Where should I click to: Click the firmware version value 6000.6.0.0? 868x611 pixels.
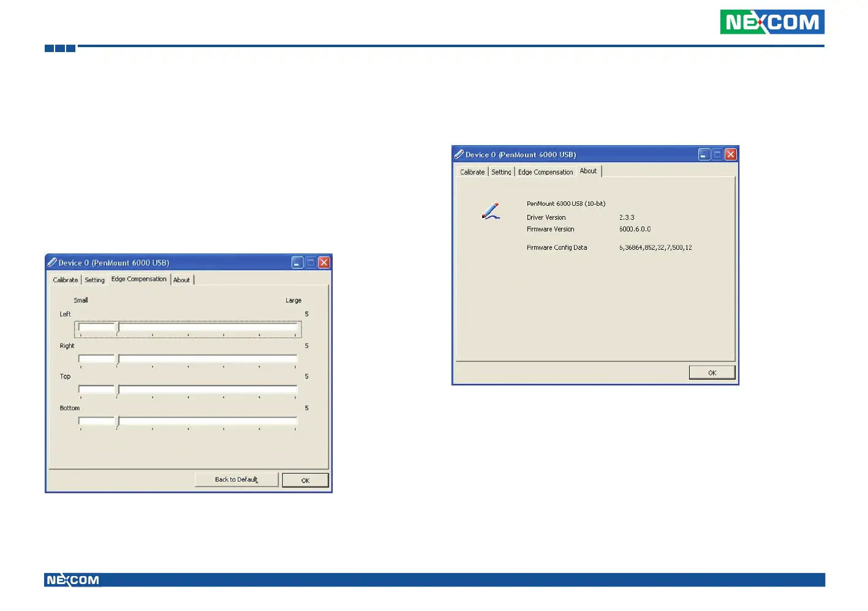click(635, 229)
